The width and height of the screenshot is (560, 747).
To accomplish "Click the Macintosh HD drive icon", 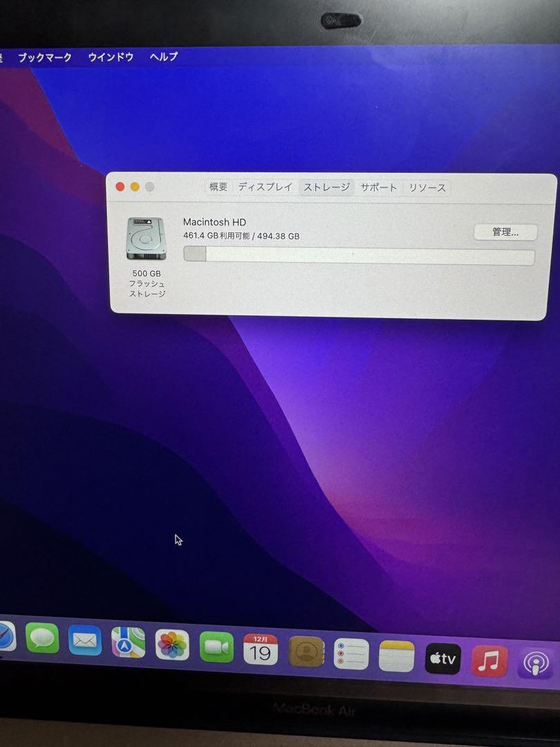I will pos(146,238).
